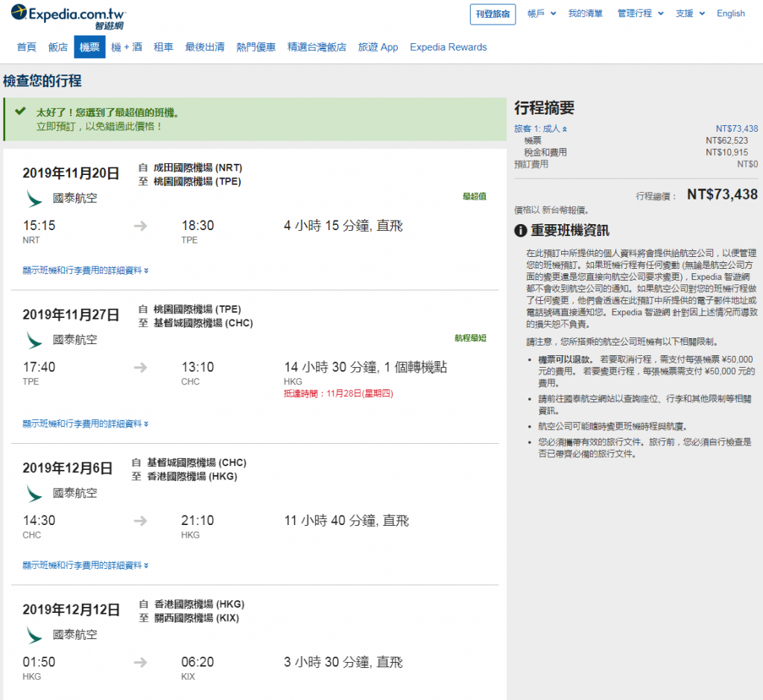The image size is (763, 700).
Task: Collapse 旅客 1: 成人 price breakdown
Action: pos(540,129)
